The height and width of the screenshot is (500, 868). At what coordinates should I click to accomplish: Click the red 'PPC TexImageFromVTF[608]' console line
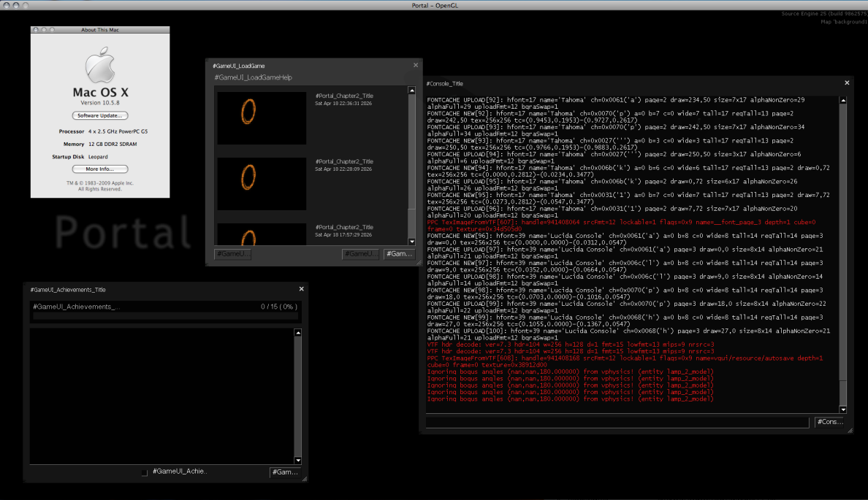click(x=625, y=362)
